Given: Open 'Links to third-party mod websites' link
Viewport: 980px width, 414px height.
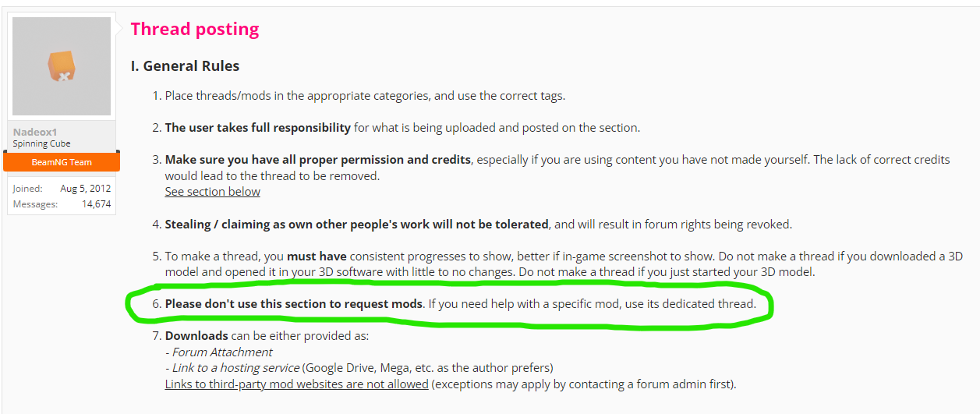Looking at the screenshot, I should click(x=296, y=384).
